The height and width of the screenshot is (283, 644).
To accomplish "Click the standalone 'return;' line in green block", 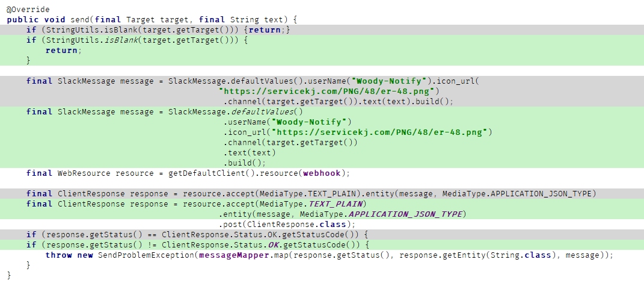I will click(x=64, y=51).
